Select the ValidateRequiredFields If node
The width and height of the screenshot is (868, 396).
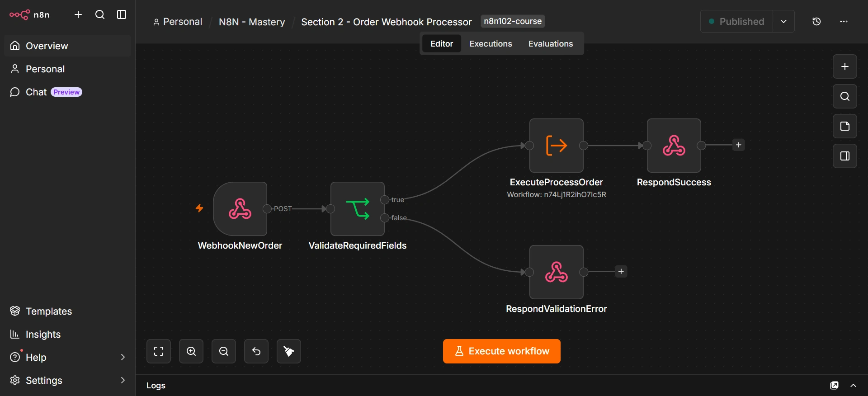coord(358,208)
